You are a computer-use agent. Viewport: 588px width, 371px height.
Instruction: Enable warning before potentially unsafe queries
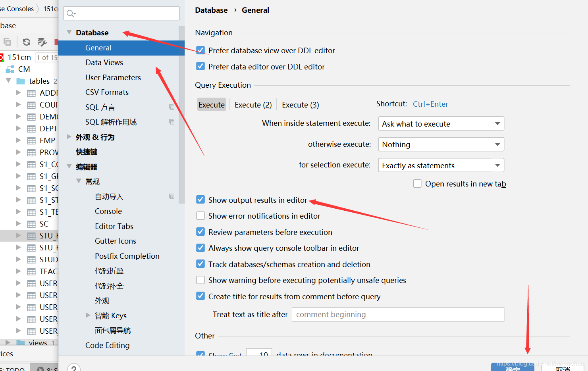[x=200, y=280]
